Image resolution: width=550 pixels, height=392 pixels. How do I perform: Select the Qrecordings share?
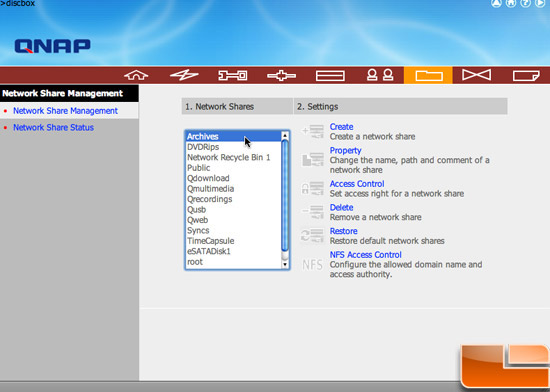[234, 199]
